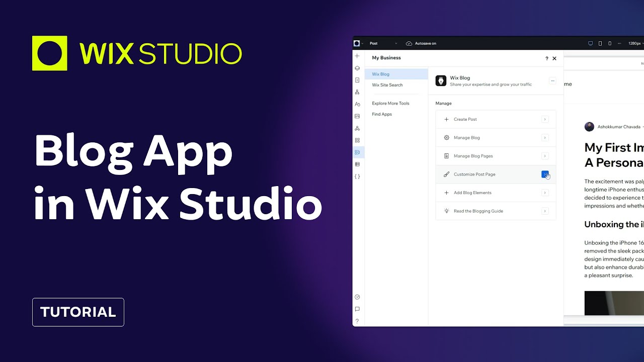Open Explore More Tools

[390, 103]
